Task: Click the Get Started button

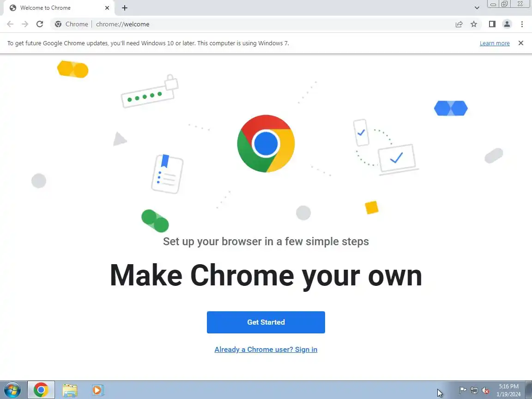Action: 266,322
